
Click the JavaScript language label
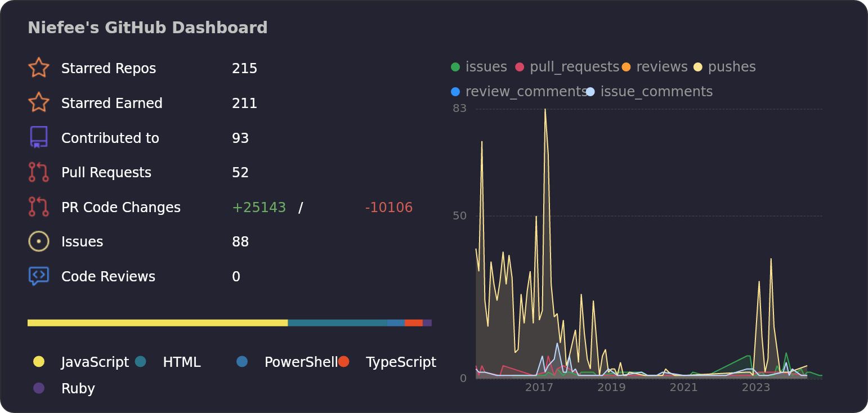coord(95,362)
